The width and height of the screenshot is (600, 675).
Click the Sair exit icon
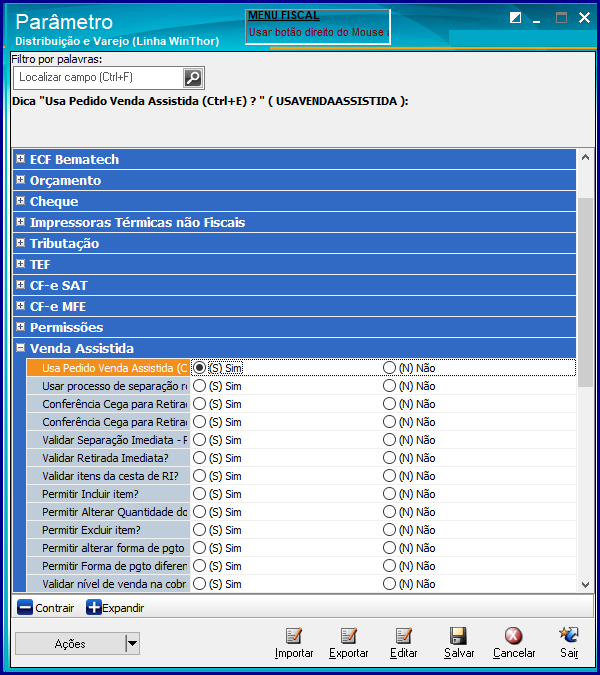pyautogui.click(x=569, y=635)
